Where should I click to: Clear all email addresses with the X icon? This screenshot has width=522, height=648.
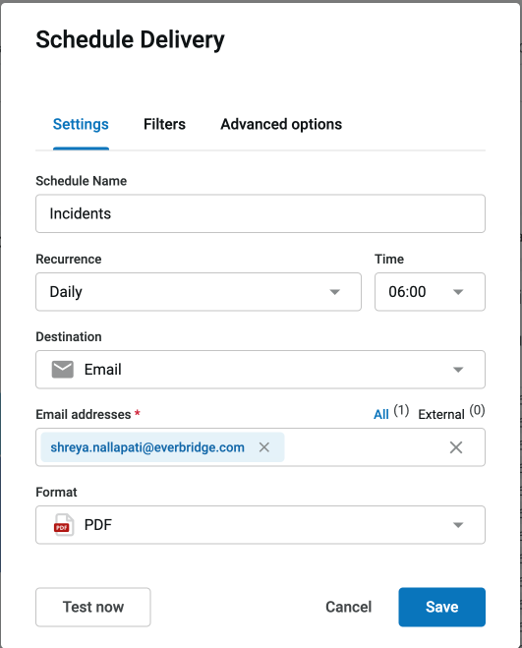tap(456, 447)
